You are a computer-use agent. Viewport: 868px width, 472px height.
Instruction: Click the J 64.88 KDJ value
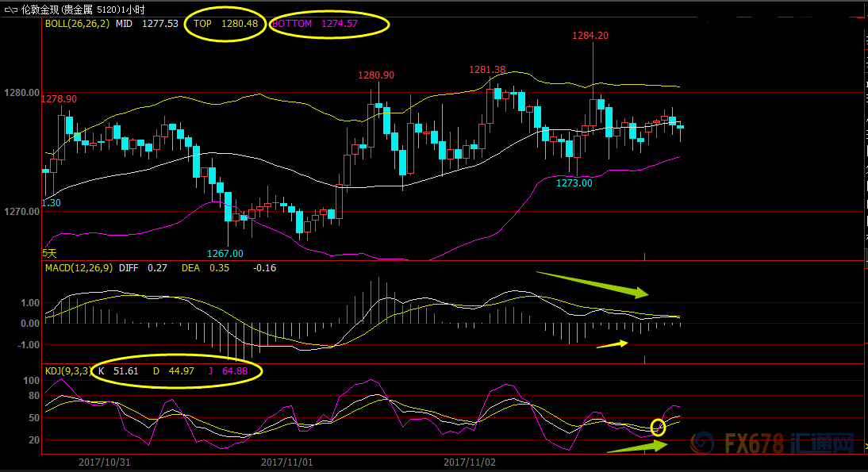228,370
